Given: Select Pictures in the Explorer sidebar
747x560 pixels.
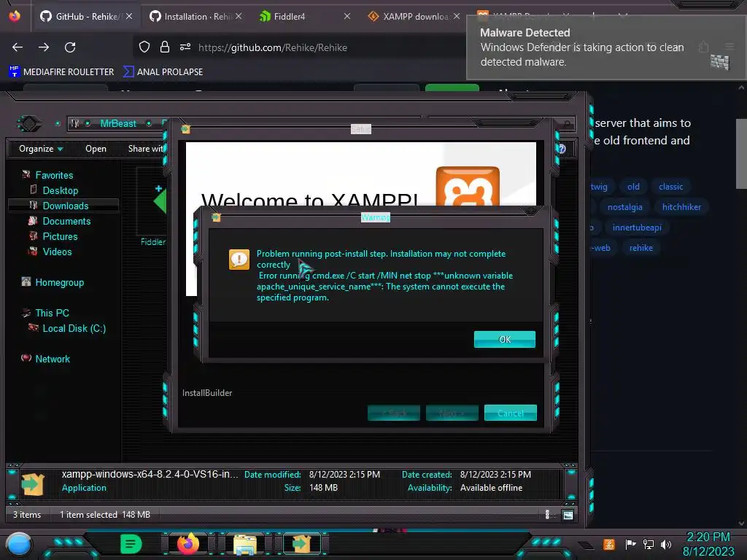Looking at the screenshot, I should click(x=60, y=236).
